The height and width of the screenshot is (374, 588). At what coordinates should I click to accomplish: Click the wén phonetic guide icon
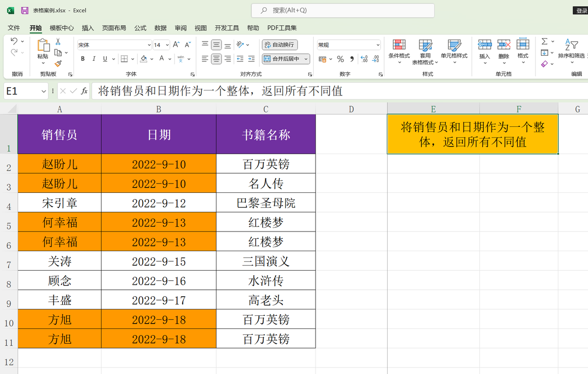[x=180, y=59]
